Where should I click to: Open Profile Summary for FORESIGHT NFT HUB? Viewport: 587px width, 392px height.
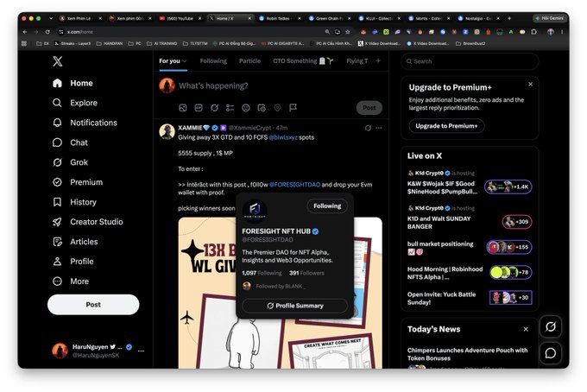[x=295, y=306]
